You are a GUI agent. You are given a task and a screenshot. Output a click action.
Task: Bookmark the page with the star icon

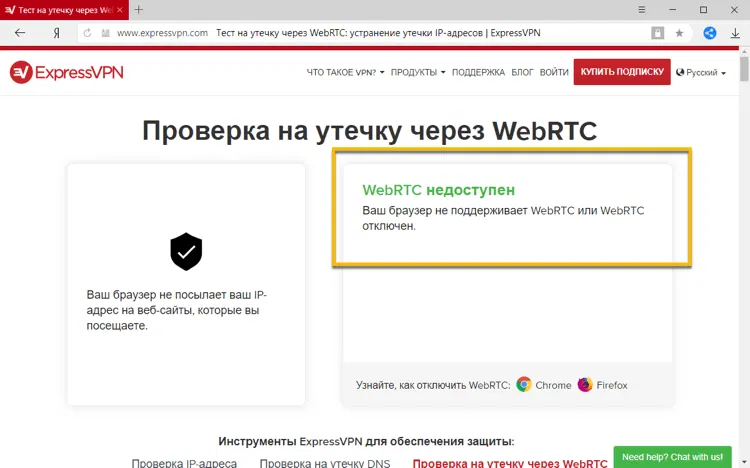click(679, 33)
